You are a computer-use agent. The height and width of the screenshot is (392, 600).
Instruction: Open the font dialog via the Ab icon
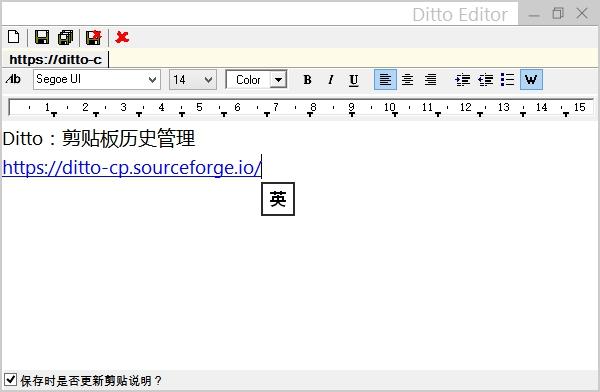pyautogui.click(x=13, y=79)
